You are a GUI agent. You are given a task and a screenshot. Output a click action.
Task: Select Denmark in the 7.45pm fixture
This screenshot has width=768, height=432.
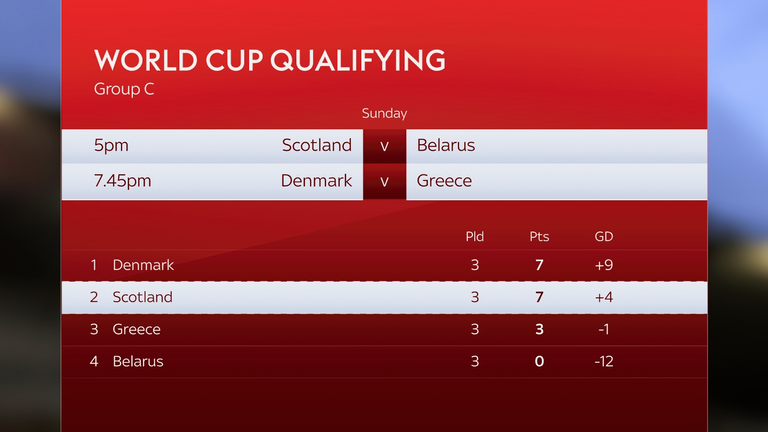tap(316, 181)
